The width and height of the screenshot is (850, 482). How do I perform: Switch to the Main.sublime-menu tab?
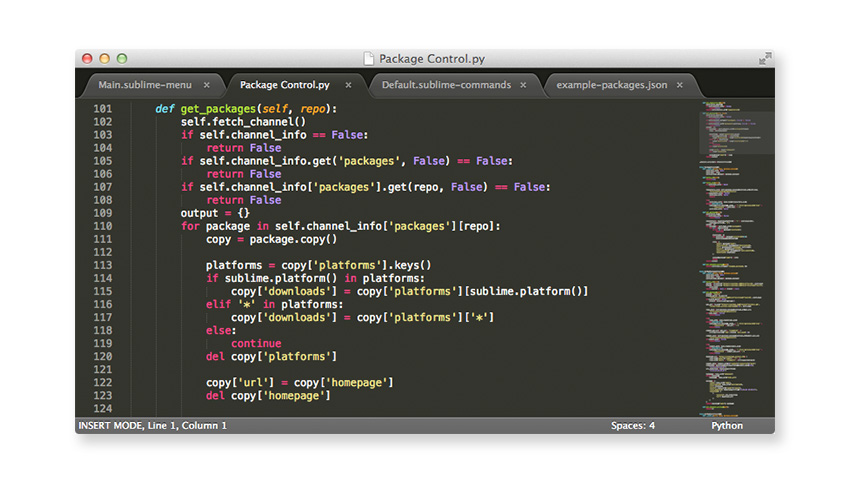click(145, 85)
